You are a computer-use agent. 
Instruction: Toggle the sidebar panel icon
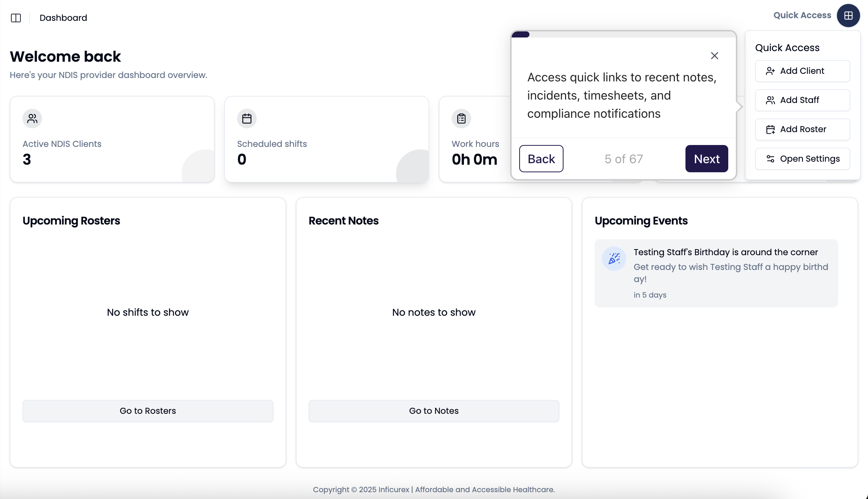[x=16, y=18]
